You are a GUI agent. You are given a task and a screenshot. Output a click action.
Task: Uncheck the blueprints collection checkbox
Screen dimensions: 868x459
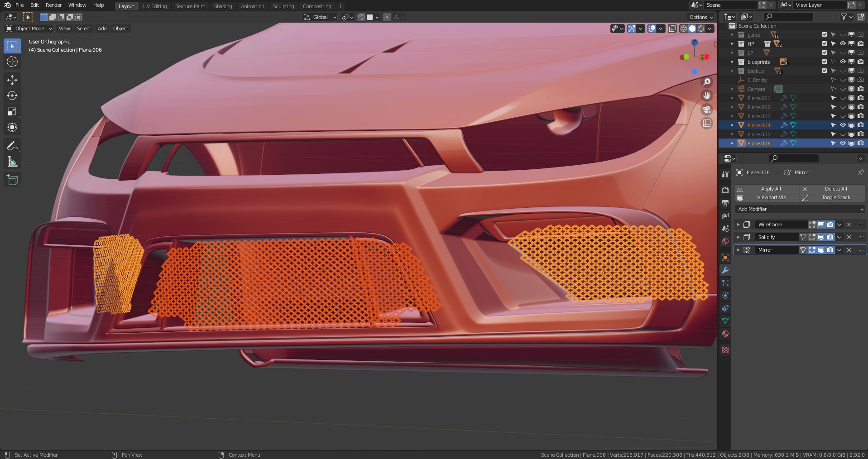[825, 62]
